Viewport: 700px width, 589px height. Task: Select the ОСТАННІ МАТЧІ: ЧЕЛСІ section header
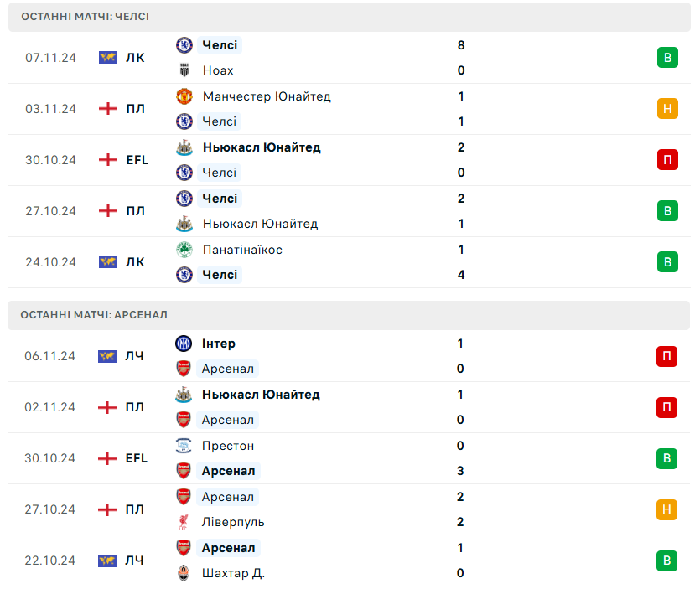pos(86,17)
